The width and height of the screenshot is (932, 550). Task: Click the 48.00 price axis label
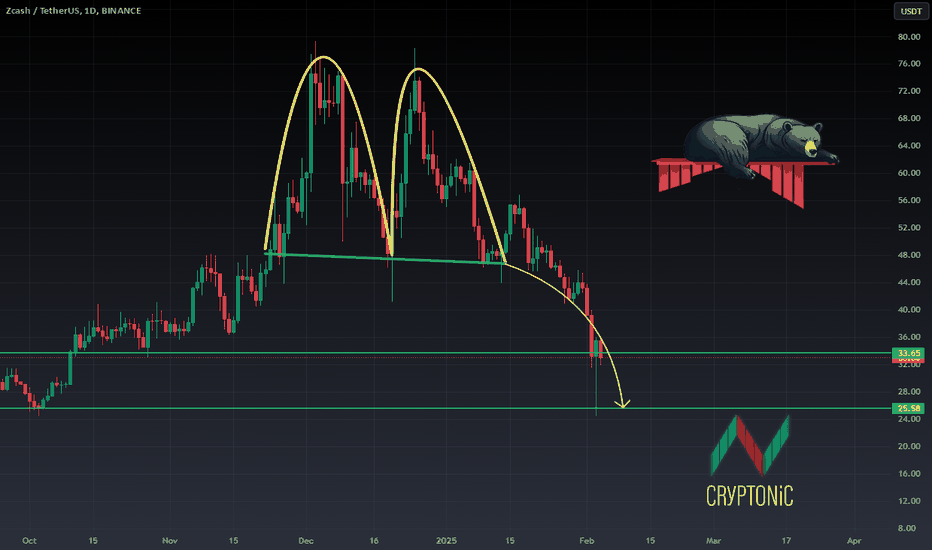tap(909, 255)
